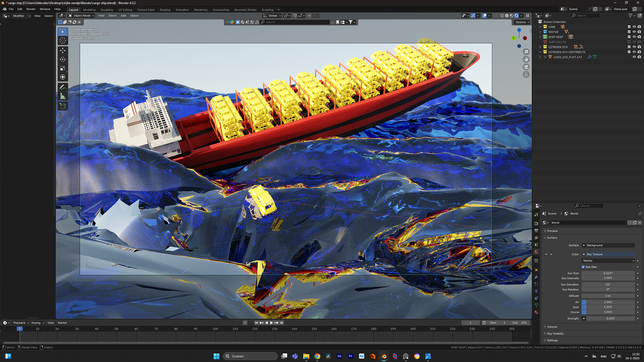Switch to the Shading workspace tab
Screen dimensions: 644x362
(x=165, y=10)
